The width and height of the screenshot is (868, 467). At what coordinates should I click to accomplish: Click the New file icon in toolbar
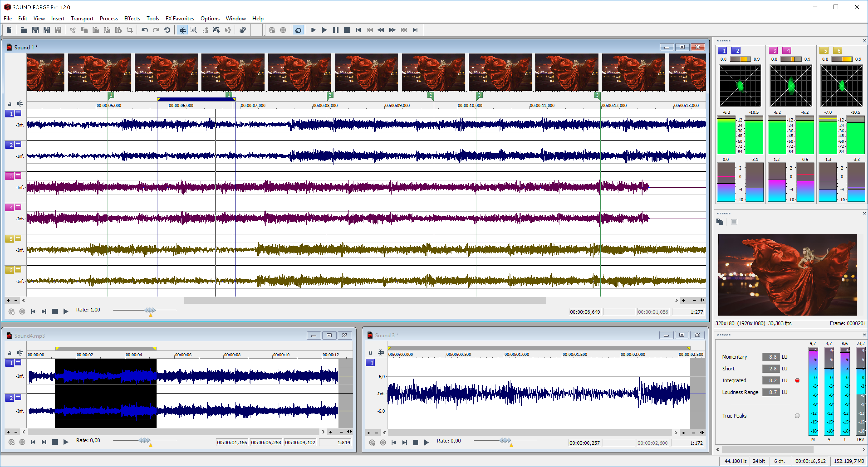tap(9, 30)
